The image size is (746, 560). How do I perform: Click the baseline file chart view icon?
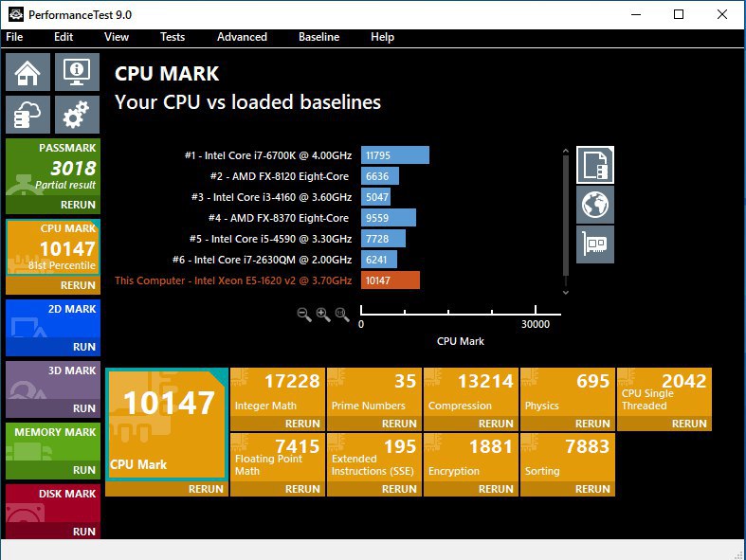coord(595,165)
